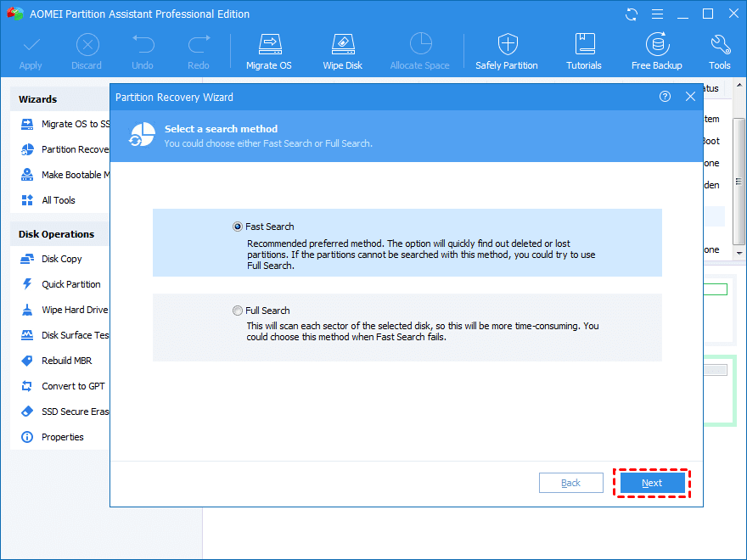This screenshot has height=560, width=747.
Task: Click the partition recovery pie icon in header
Action: tap(142, 135)
